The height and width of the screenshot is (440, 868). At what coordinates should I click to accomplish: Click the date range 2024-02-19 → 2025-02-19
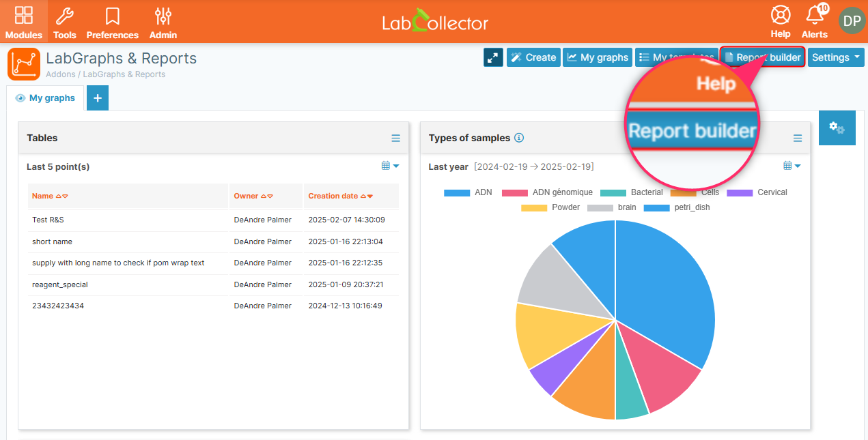point(534,166)
